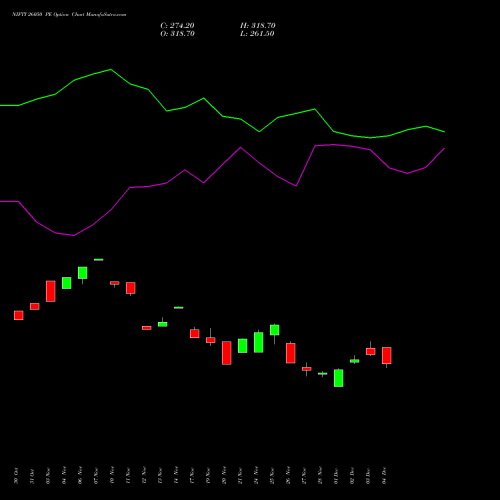This screenshot has width=500, height=500.
Task: Click the 28 Nov date label
Action: tap(320, 476)
